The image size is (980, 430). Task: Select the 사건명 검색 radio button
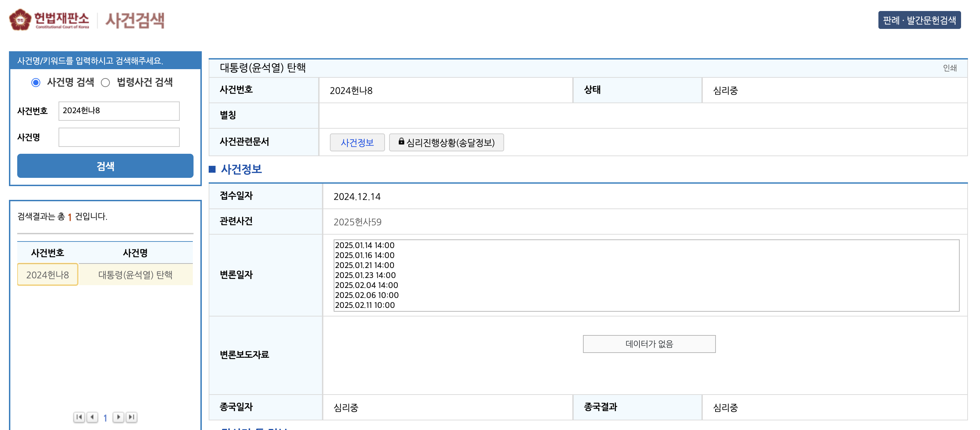36,82
